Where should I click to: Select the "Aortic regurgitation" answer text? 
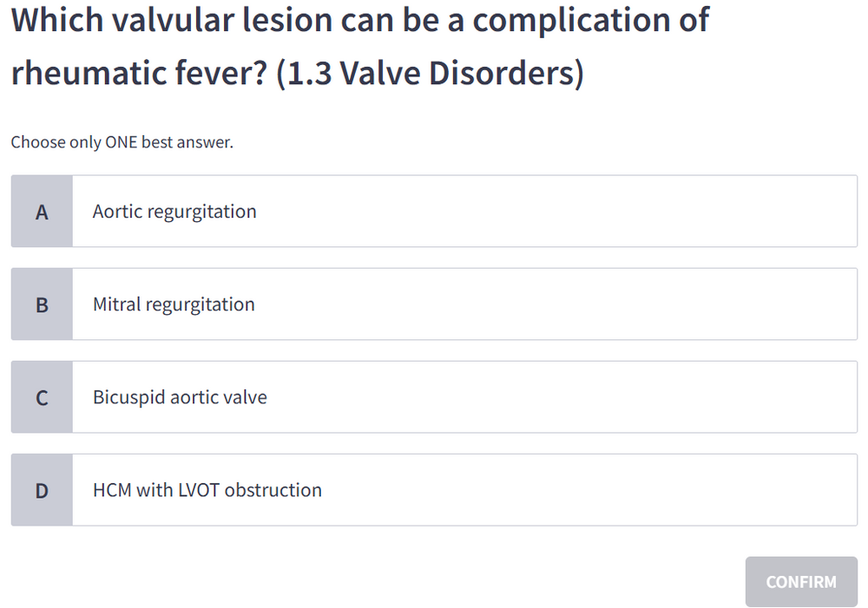(174, 212)
